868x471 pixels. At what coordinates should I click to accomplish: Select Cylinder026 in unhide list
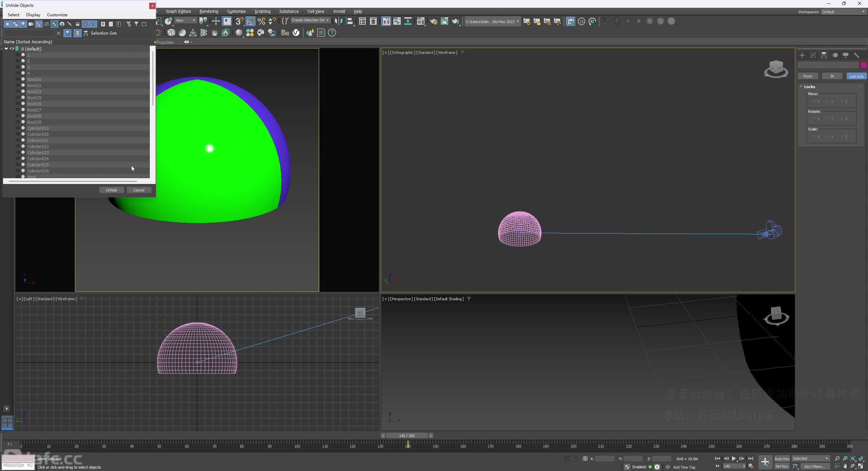tap(38, 170)
